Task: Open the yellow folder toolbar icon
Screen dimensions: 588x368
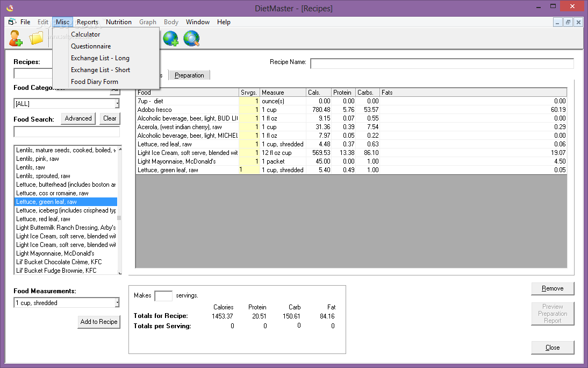Action: coord(37,38)
